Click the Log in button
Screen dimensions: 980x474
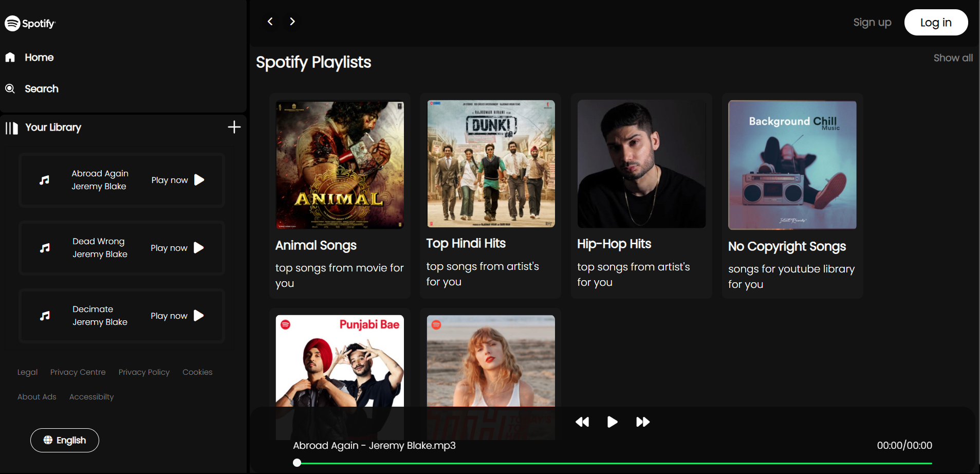pos(936,22)
